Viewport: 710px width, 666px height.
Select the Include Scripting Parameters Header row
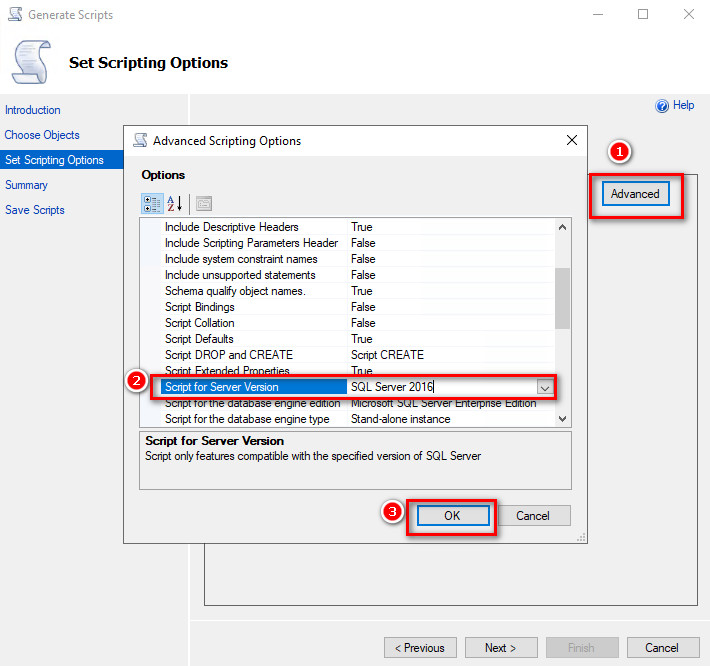point(358,243)
